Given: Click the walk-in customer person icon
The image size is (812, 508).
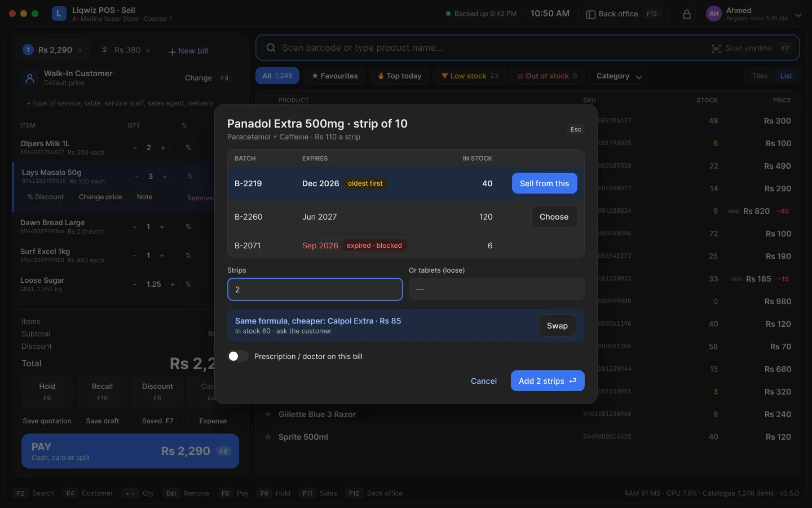Looking at the screenshot, I should pos(29,78).
